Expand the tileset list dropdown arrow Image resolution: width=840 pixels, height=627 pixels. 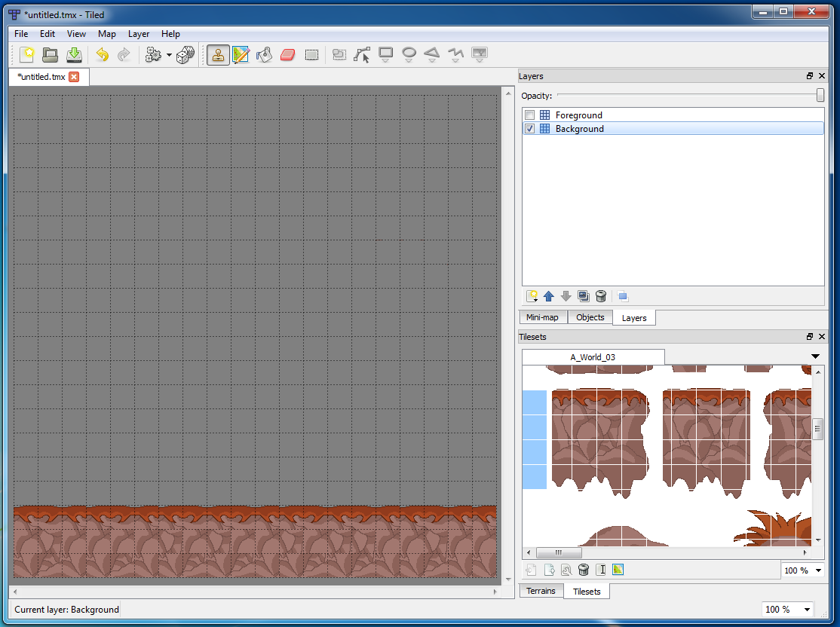pyautogui.click(x=815, y=356)
